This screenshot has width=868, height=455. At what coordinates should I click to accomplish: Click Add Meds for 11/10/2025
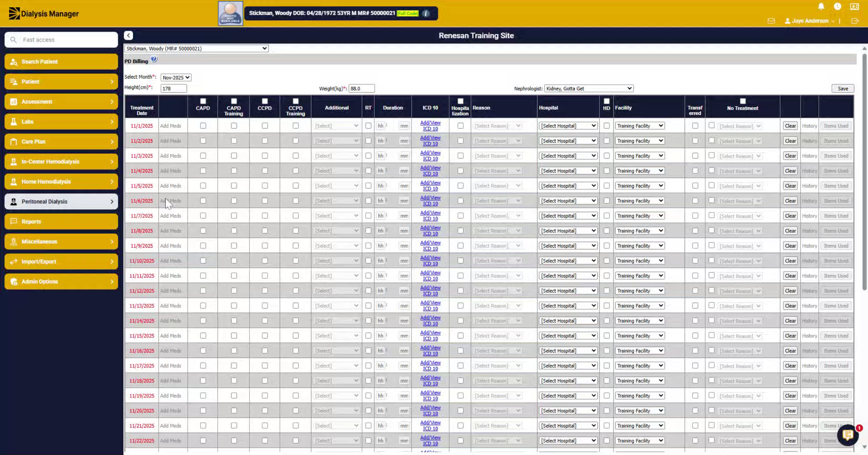click(x=171, y=261)
